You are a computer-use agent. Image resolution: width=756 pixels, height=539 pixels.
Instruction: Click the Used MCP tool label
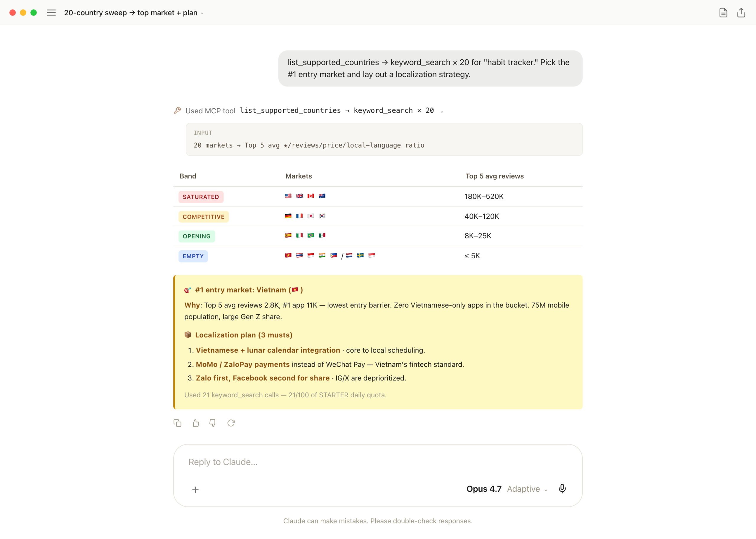[210, 110]
